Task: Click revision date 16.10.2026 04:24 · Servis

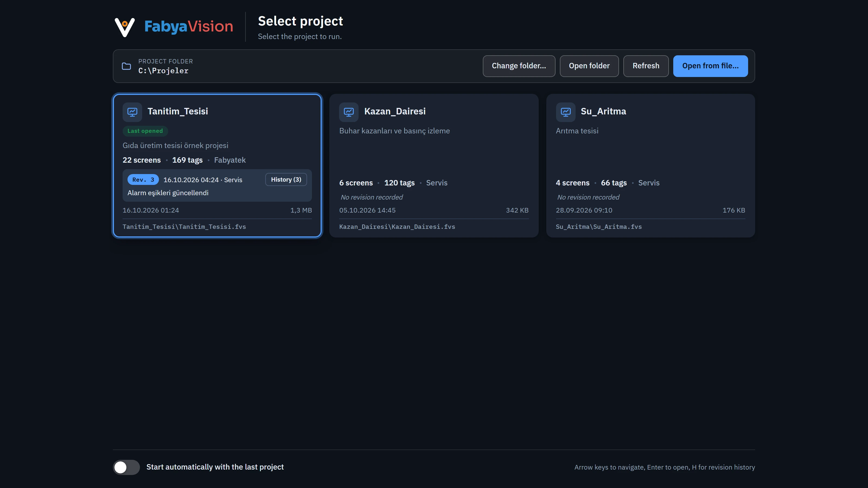Action: [203, 180]
